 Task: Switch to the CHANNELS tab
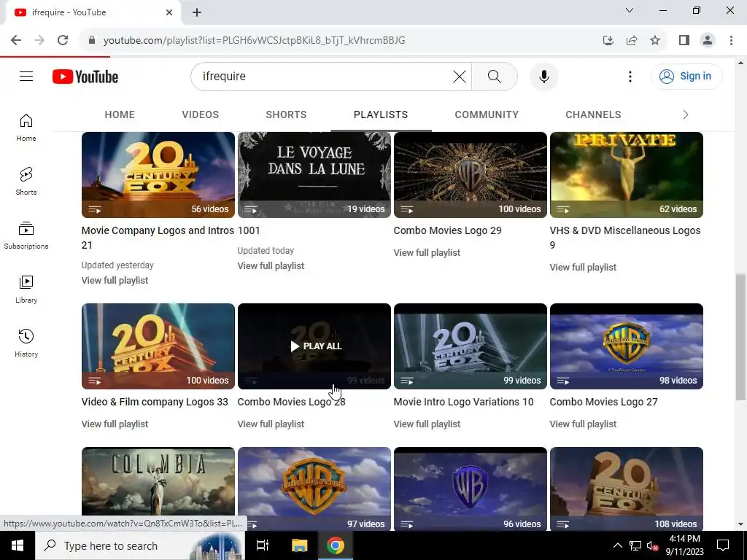593,114
